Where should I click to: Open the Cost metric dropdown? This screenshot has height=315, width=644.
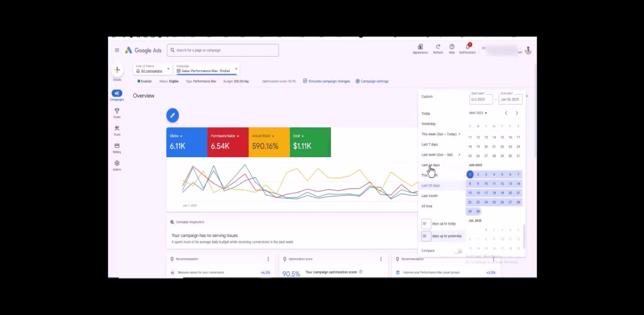(x=298, y=136)
